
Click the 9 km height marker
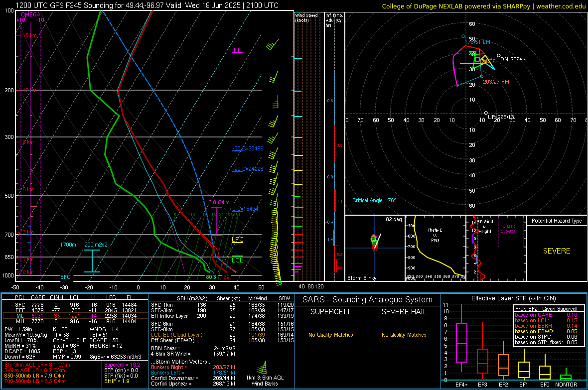pos(28,142)
